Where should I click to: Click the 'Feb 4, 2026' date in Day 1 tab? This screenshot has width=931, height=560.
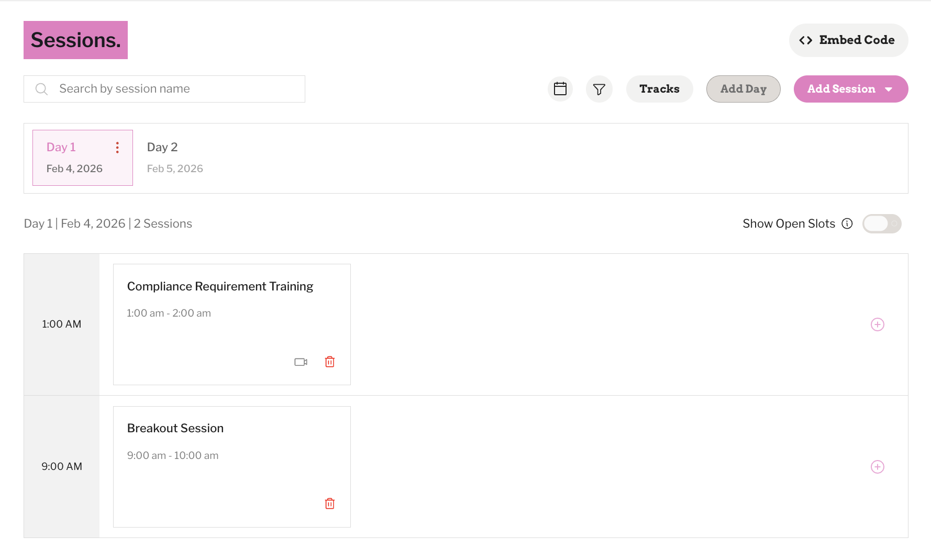point(74,169)
